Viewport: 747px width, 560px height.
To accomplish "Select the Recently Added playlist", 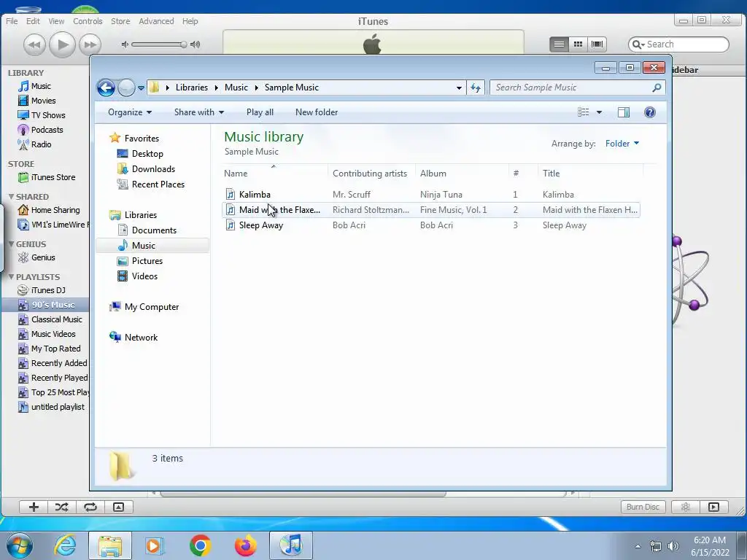I will [59, 363].
